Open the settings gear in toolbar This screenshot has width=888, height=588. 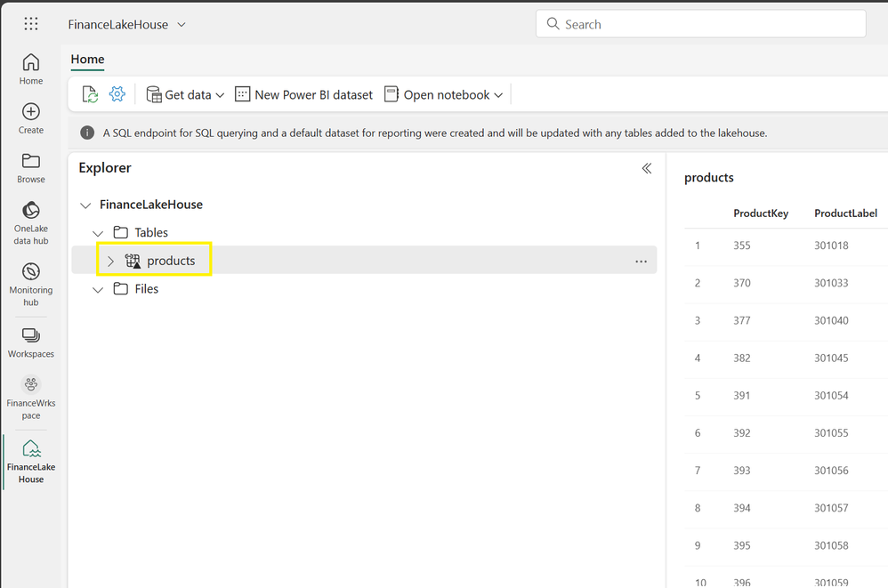117,94
